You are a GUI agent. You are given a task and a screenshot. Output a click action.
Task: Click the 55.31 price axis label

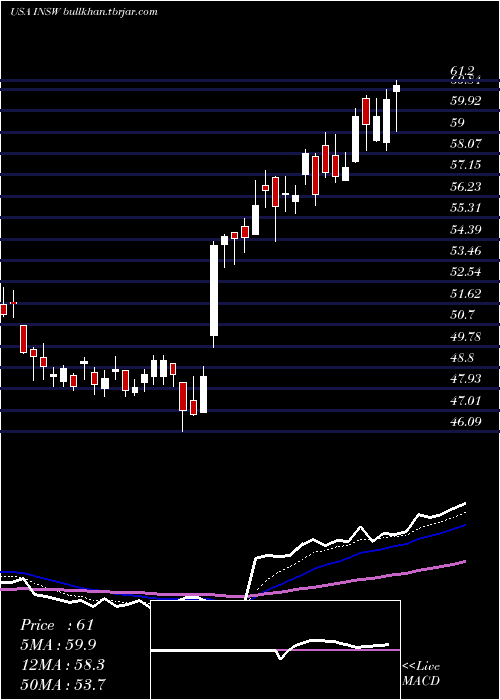[x=466, y=208]
